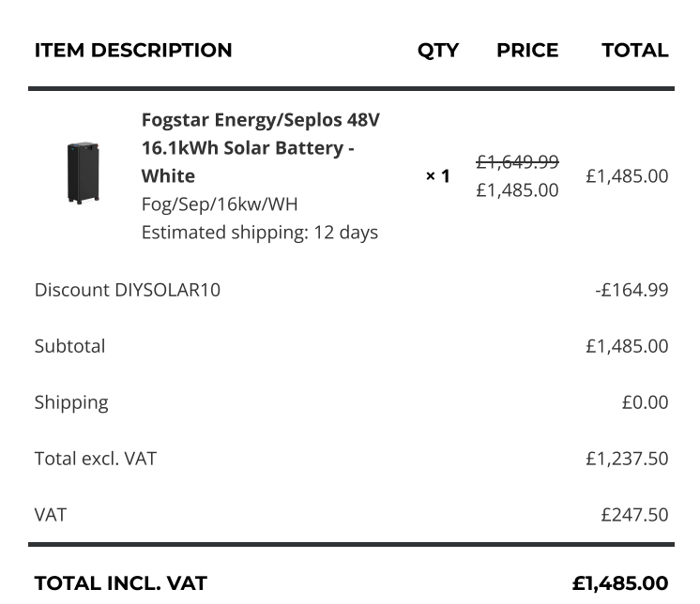The image size is (700, 604).
Task: Click the Estimated shipping: 12 days text
Action: pos(259,233)
